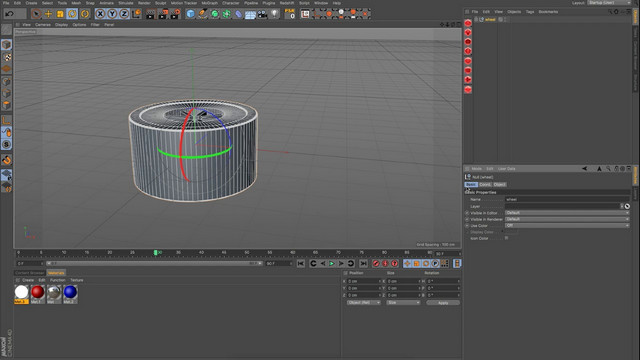Toggle Visible in Editor keyframe circle
Image resolution: width=640 pixels, height=360 pixels.
coord(467,213)
